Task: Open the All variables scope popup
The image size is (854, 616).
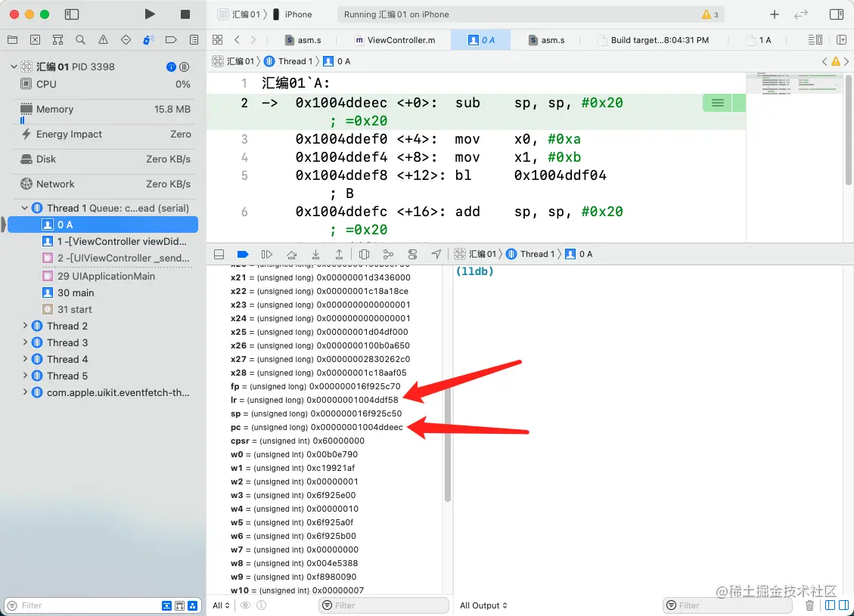Action: coord(221,605)
